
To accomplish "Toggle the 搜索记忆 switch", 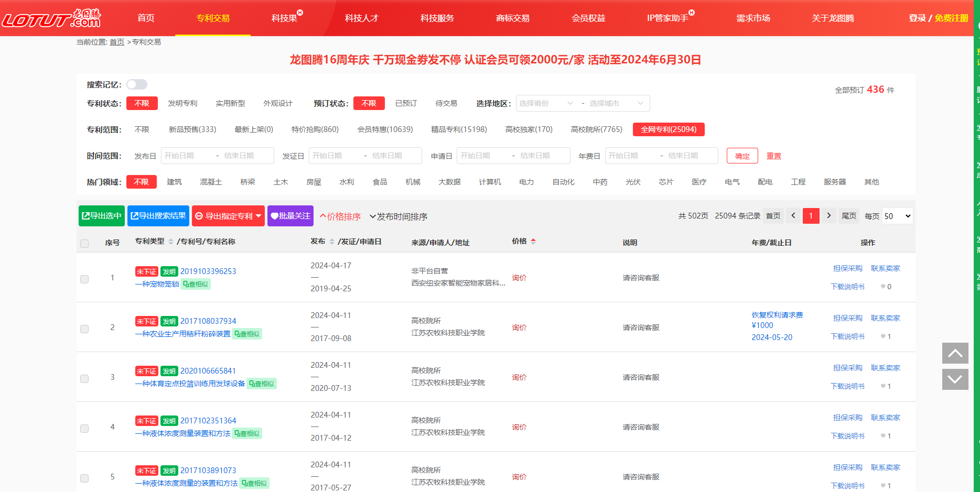I will tap(137, 84).
